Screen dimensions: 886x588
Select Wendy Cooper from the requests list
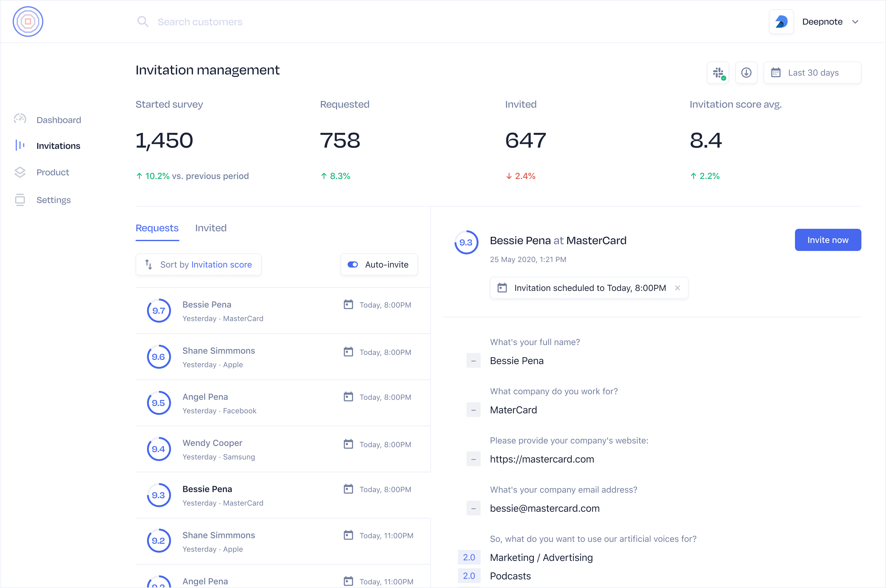tap(212, 443)
